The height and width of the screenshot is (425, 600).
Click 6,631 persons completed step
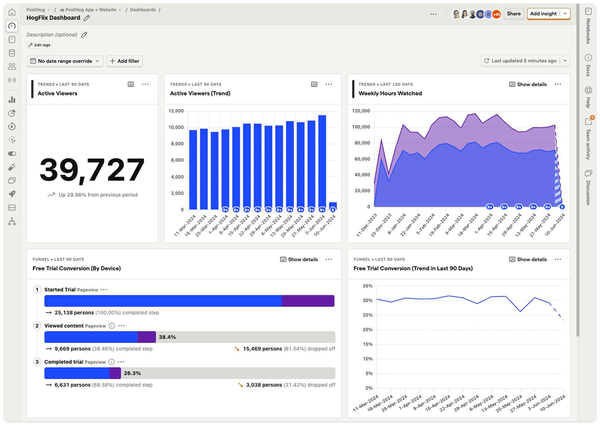click(x=73, y=385)
